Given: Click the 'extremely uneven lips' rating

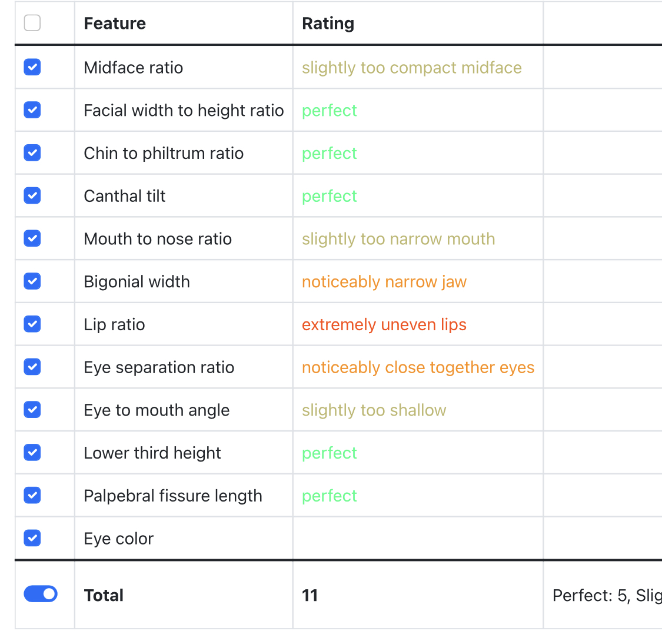Looking at the screenshot, I should click(x=384, y=325).
